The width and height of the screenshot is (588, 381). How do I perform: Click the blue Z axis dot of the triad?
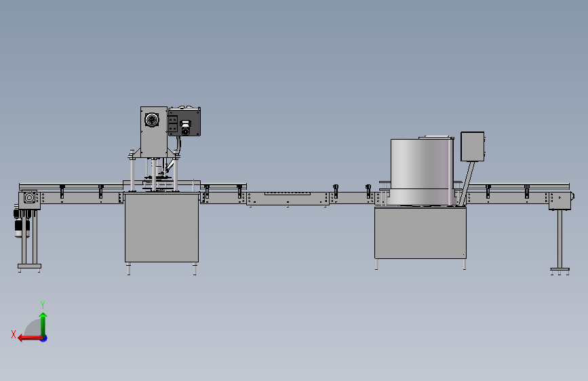click(x=44, y=338)
